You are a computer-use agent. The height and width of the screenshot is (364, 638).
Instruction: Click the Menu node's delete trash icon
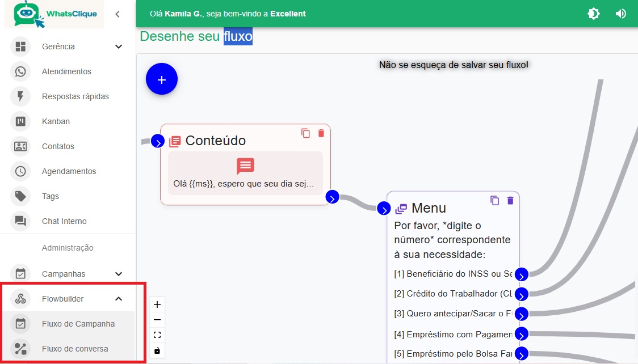(510, 200)
